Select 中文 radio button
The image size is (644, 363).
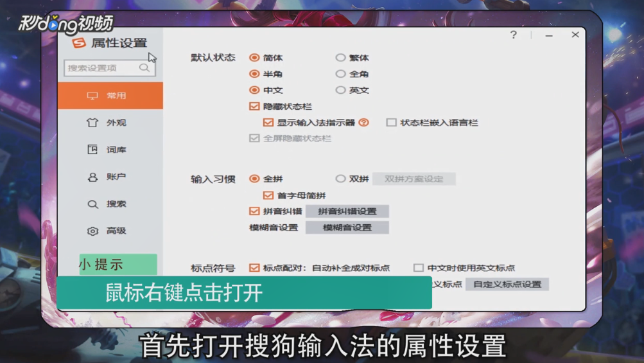pyautogui.click(x=254, y=90)
